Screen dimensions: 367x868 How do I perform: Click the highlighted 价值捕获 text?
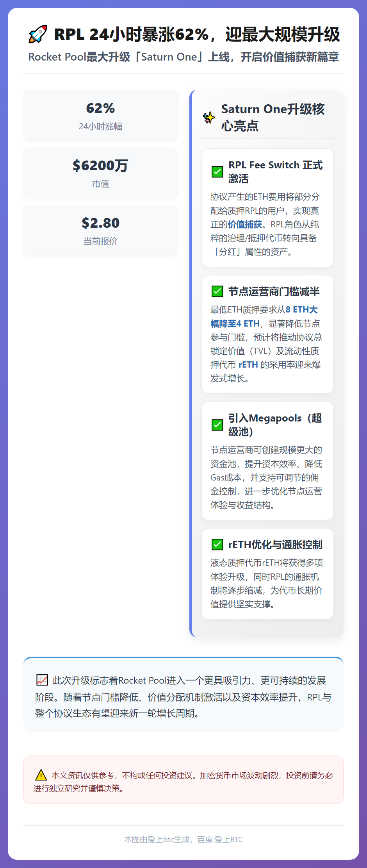tap(245, 225)
